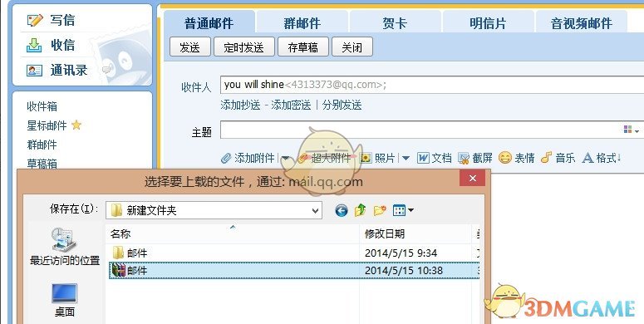
Task: Go up one folder level
Action: coord(360,210)
